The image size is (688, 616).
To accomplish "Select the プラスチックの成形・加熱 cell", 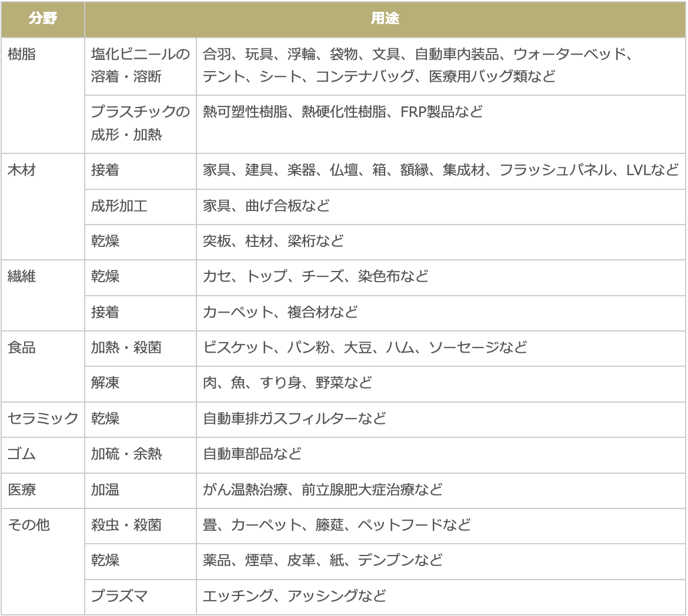I will coord(140,123).
